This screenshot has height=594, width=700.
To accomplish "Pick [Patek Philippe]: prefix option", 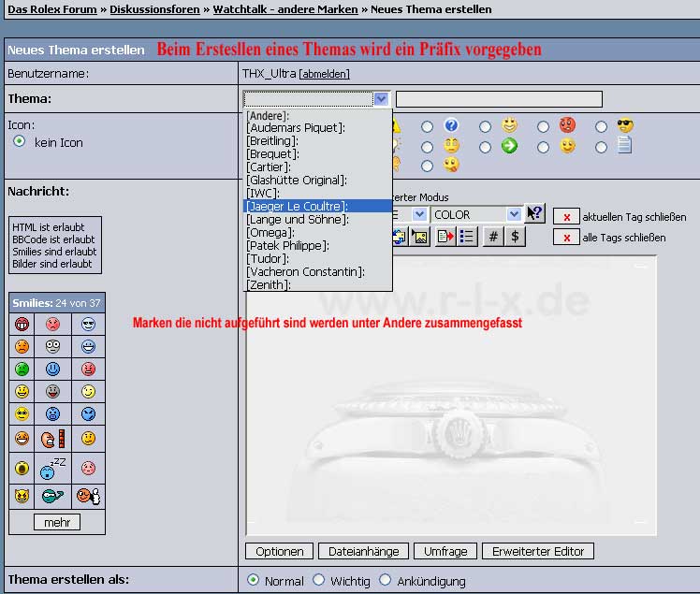I will tap(288, 245).
